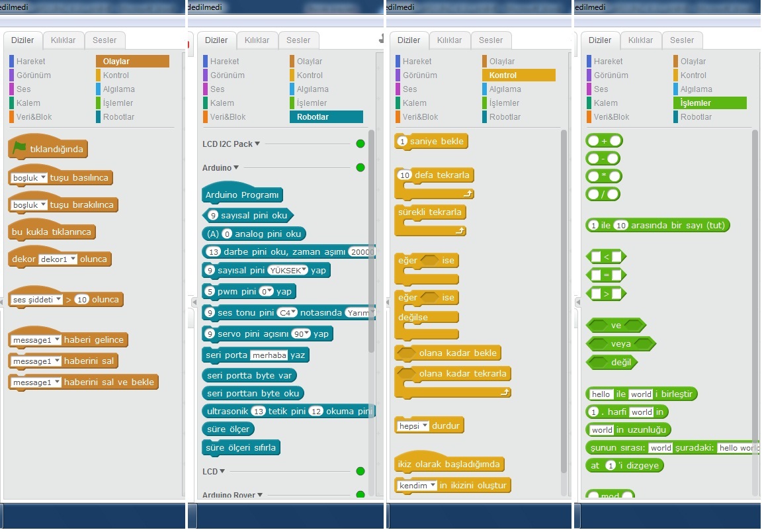The width and height of the screenshot is (762, 532).
Task: Click the hexagonal 've' logic block
Action: [616, 326]
